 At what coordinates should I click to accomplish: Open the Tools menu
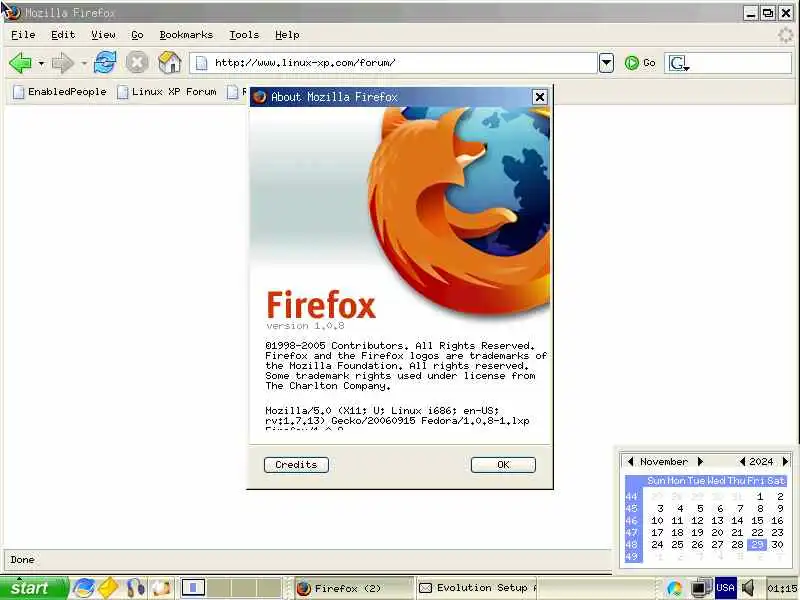tap(244, 35)
